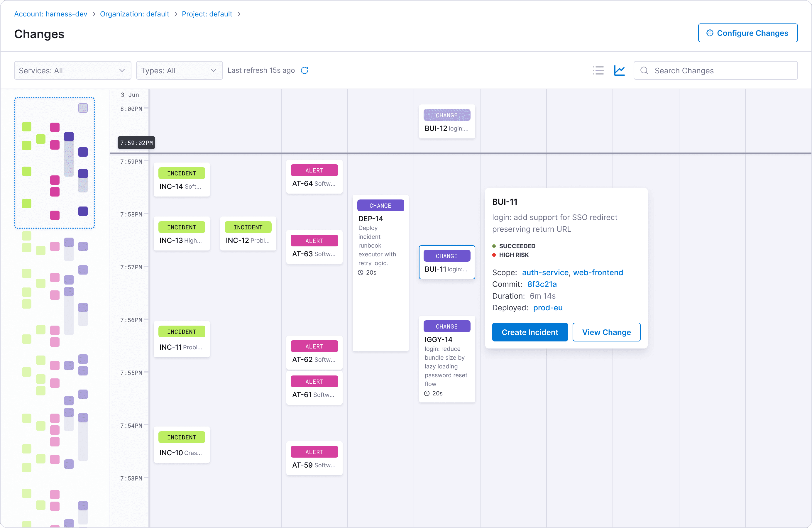Go to Account: harness-dev breadcrumb
Screen dimensions: 812x528
pyautogui.click(x=50, y=14)
